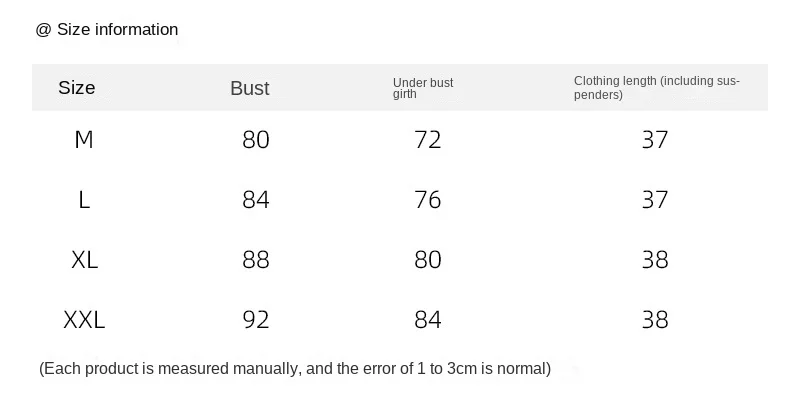Click under bust value 80 in XL row

click(x=428, y=260)
